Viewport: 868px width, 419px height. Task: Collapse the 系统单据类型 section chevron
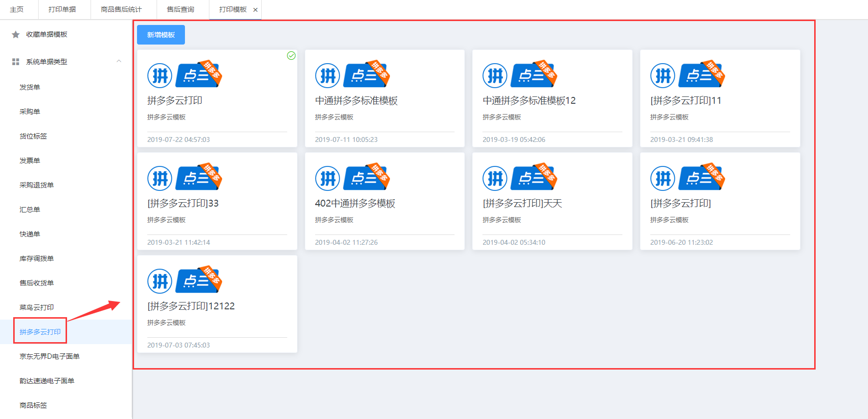tap(119, 61)
